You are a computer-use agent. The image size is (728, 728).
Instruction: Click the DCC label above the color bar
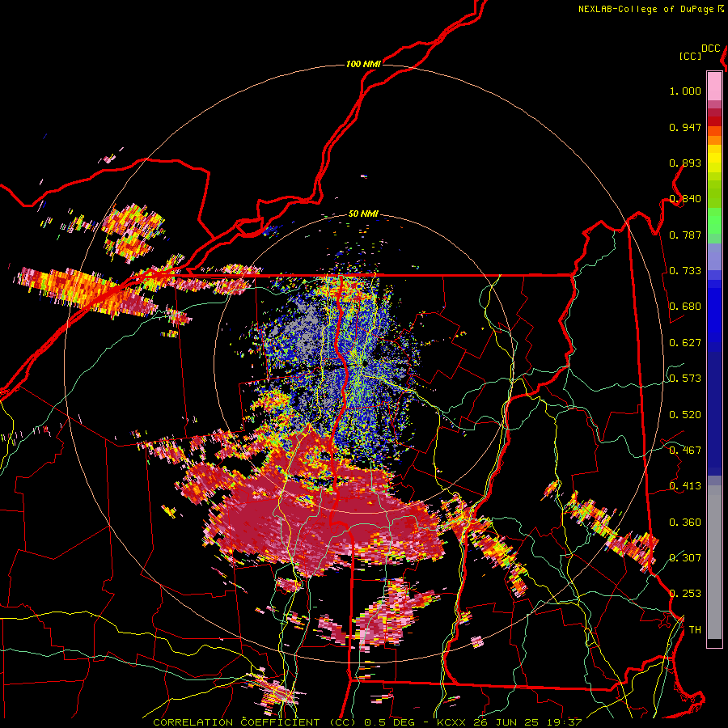point(710,49)
